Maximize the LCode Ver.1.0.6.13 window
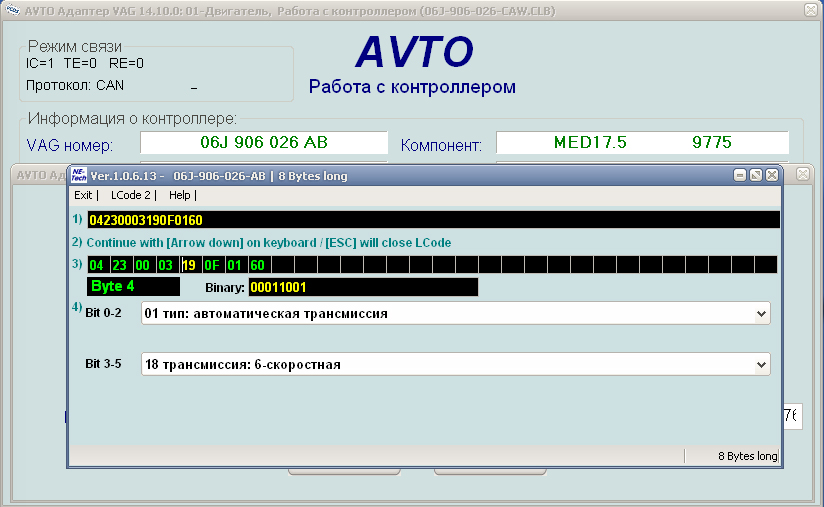The height and width of the screenshot is (507, 824). coord(756,175)
